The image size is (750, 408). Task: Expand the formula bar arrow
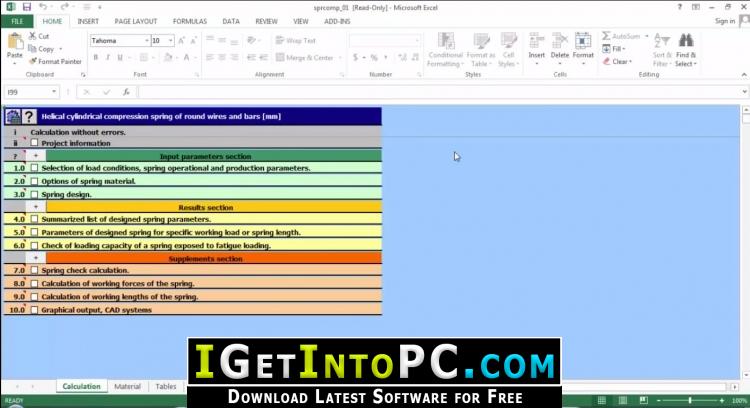click(745, 92)
